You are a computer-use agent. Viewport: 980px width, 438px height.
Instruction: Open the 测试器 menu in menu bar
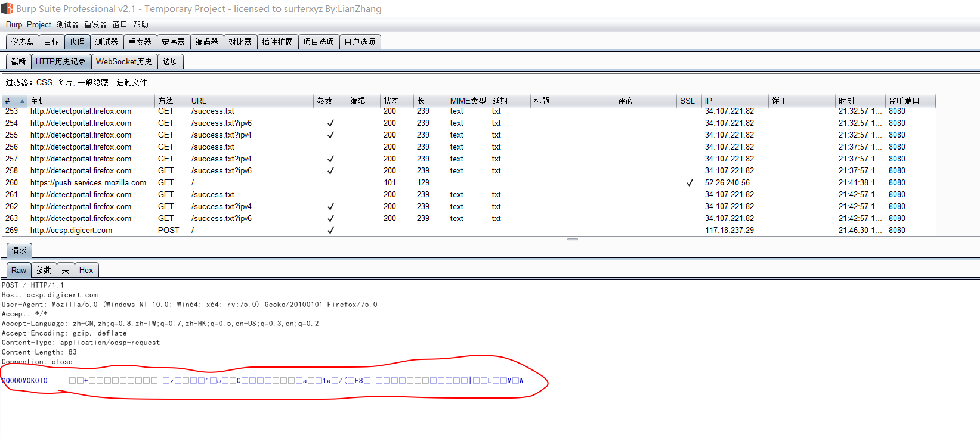(x=67, y=24)
